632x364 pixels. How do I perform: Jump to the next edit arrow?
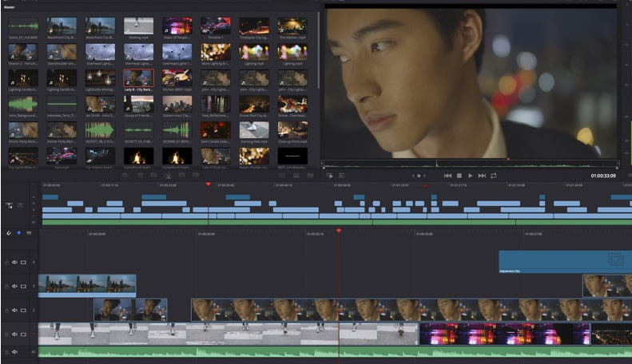coord(424,176)
